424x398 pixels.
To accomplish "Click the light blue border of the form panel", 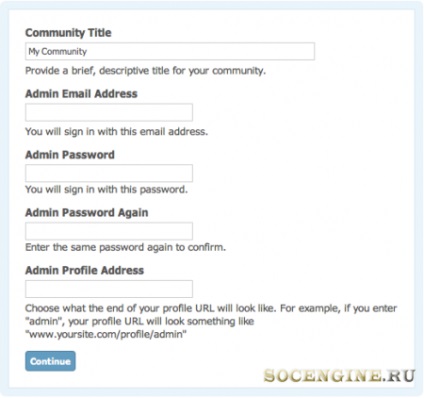I will (x=212, y=5).
